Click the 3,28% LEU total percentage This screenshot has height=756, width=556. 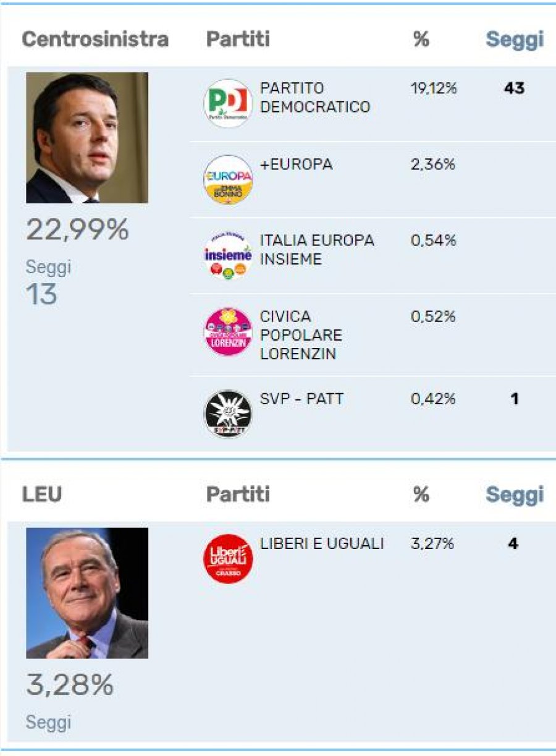(70, 685)
